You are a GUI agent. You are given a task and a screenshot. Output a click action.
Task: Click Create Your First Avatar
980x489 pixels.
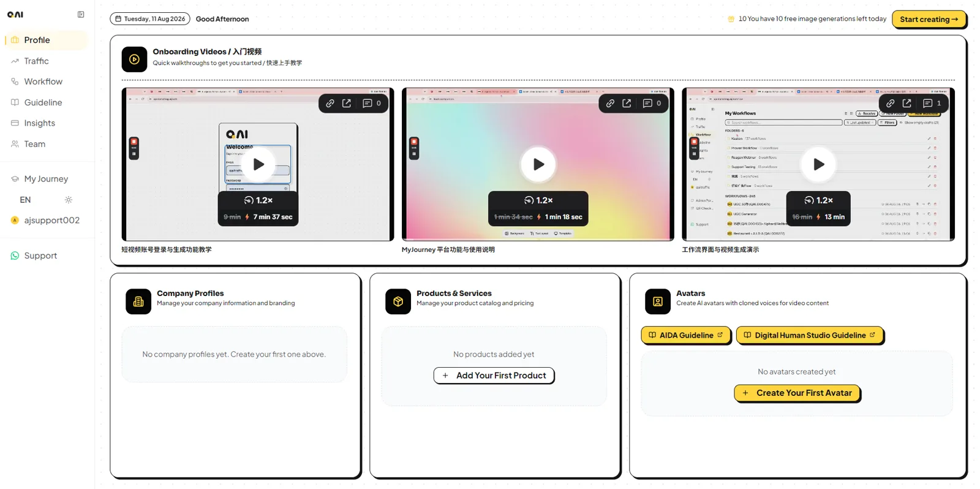(797, 393)
